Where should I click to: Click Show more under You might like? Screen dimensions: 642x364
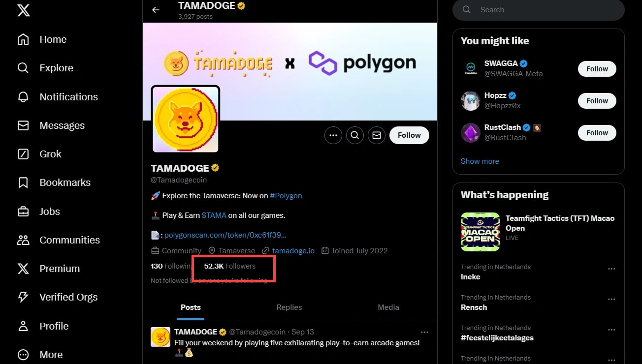tap(480, 161)
